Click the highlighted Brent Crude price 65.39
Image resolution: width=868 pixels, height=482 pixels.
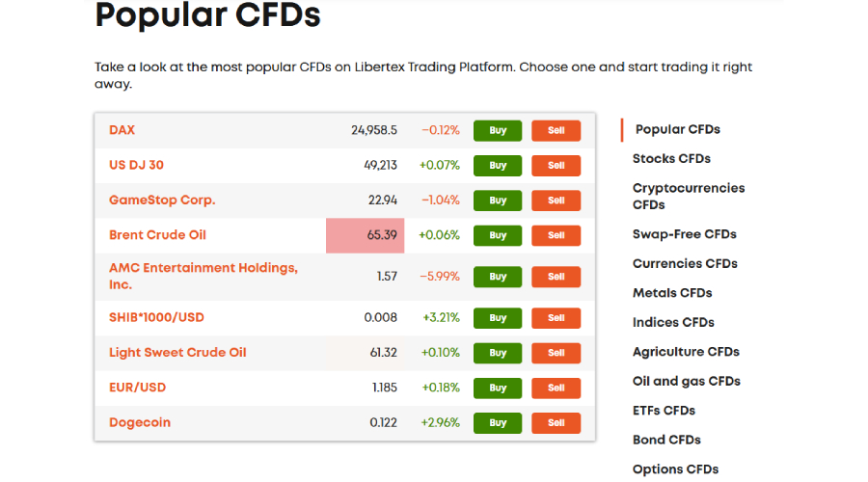[365, 235]
